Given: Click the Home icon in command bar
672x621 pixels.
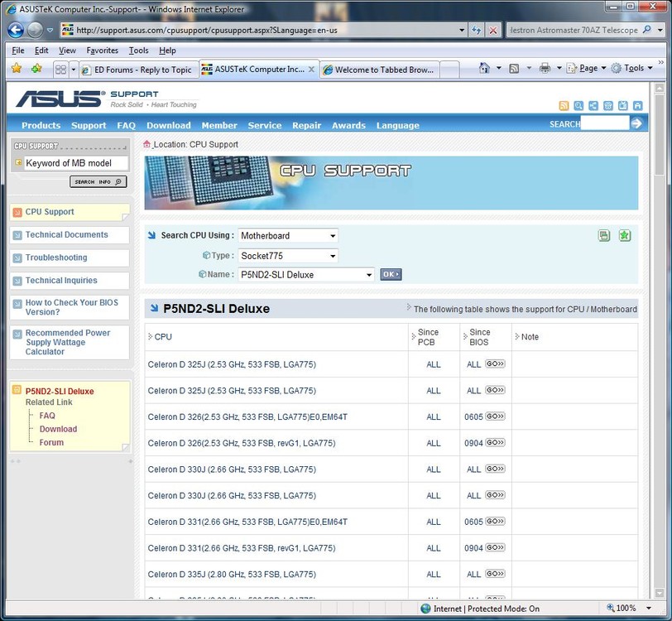Looking at the screenshot, I should [x=484, y=68].
